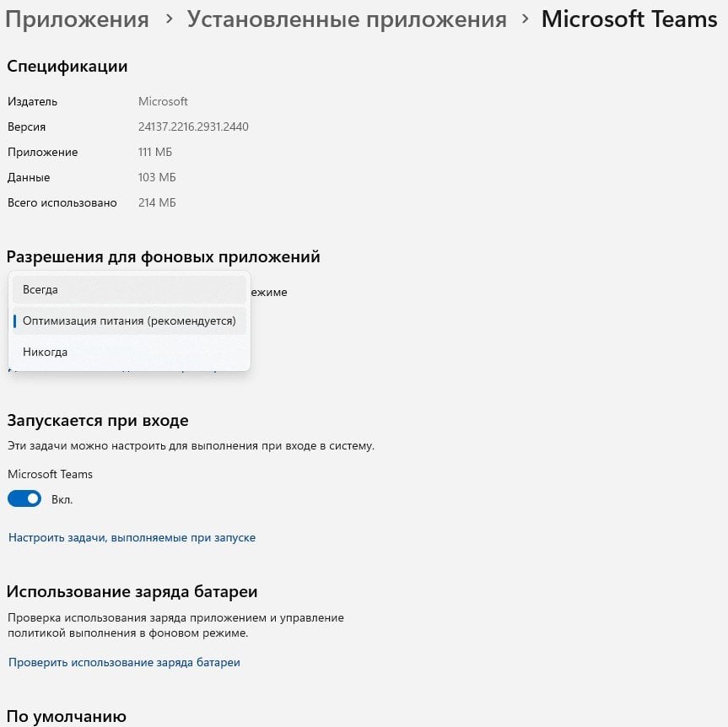Go back to the Приложения breadcrumb
The width and height of the screenshot is (728, 727).
[x=77, y=20]
